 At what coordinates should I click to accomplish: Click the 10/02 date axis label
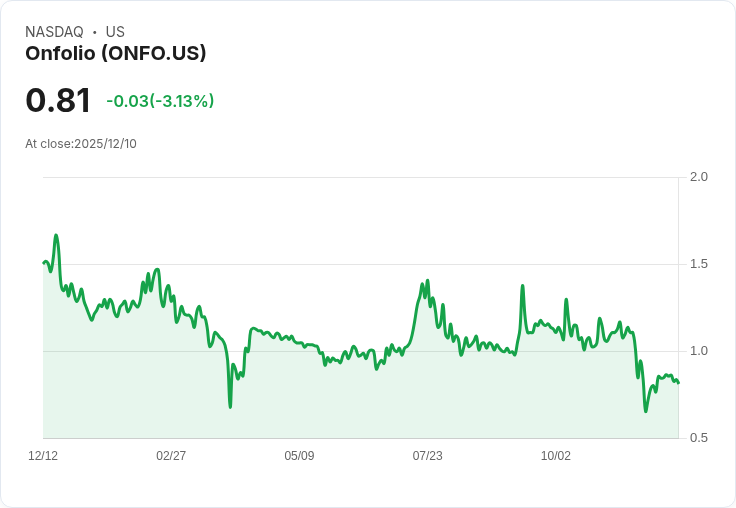[x=556, y=456]
